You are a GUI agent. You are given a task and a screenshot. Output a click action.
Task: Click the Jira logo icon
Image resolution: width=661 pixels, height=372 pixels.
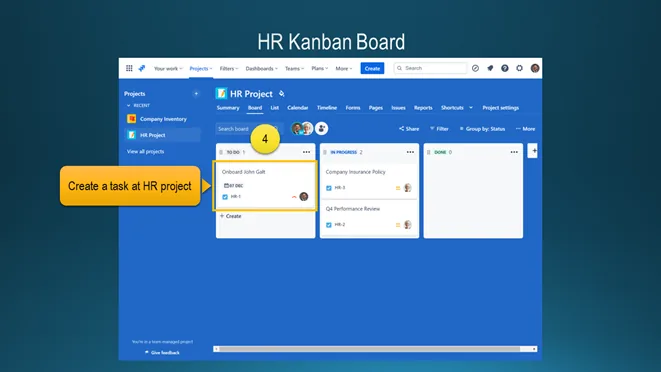coord(142,68)
